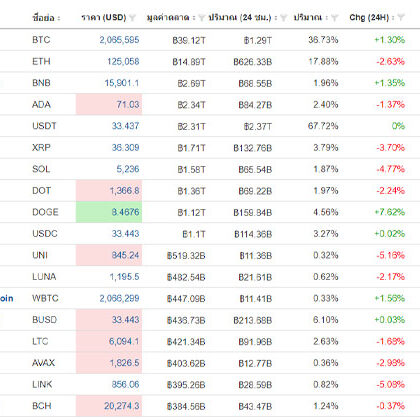Image resolution: width=420 pixels, height=420 pixels.
Task: Select the BCH price 20,274.3 cell
Action: tap(109, 406)
